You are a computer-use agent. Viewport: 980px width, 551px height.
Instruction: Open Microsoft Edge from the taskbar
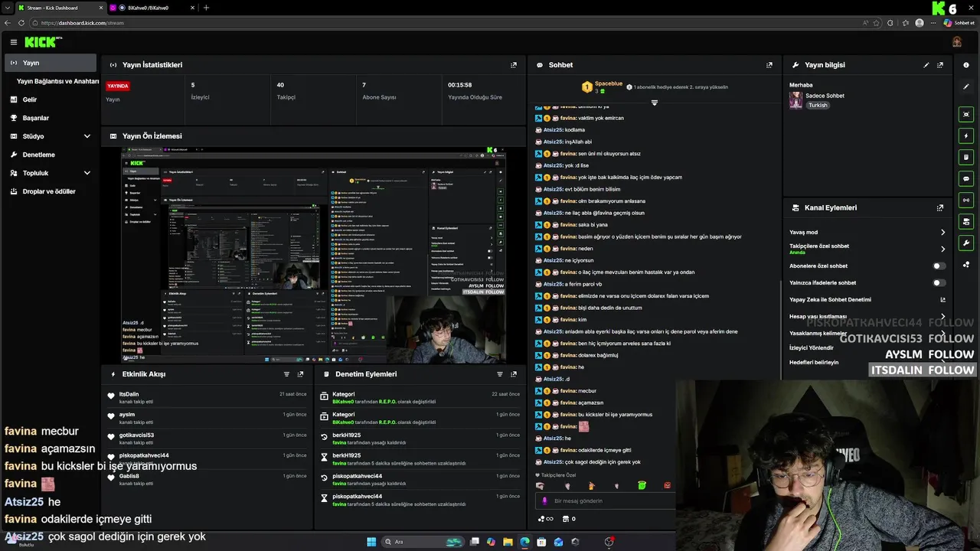pos(524,542)
